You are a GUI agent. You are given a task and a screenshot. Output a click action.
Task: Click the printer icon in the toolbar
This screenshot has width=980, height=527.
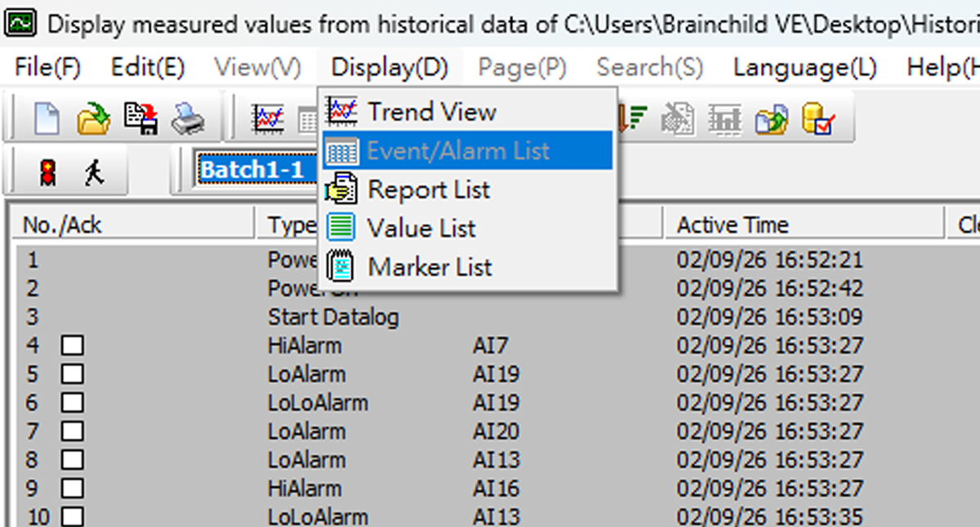(x=187, y=121)
